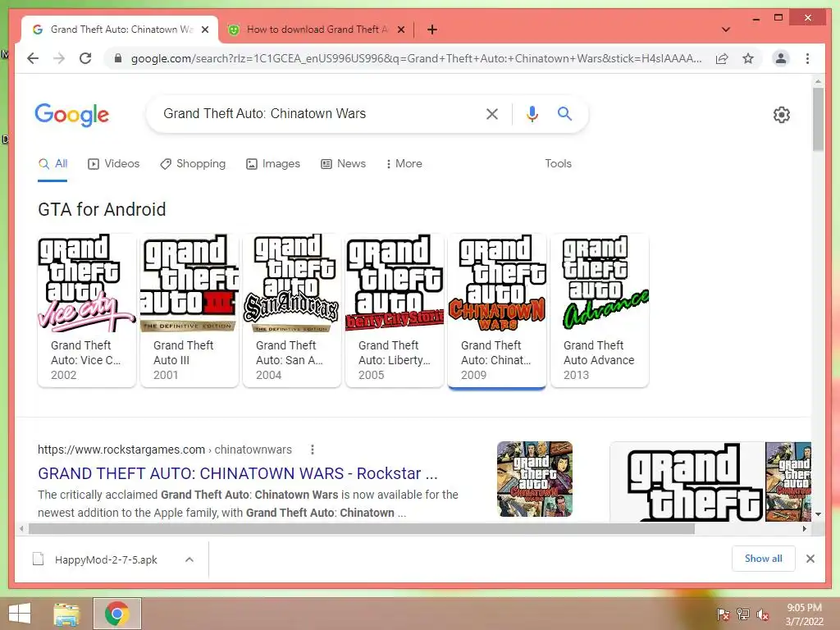Clear the search query with the X
This screenshot has height=630, width=840.
click(x=492, y=113)
